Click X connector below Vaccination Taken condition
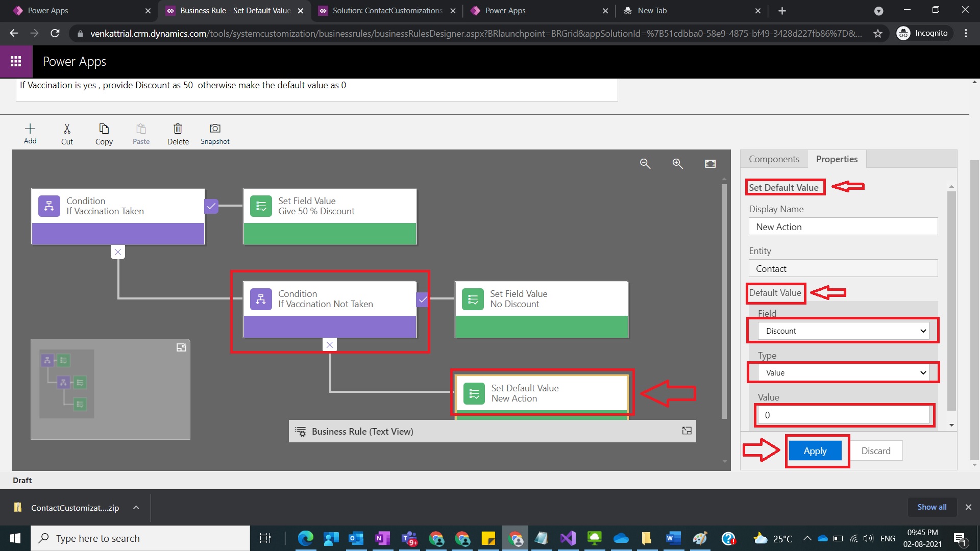 tap(118, 252)
